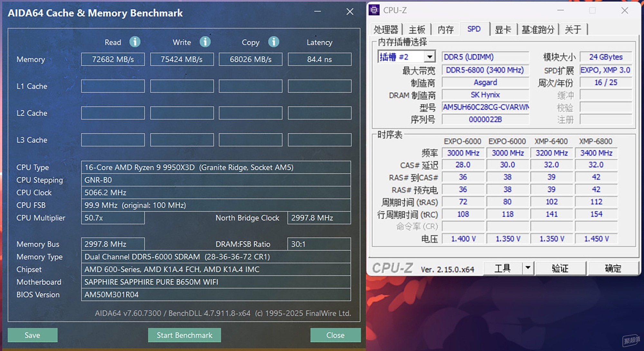Screen dimensions: 644x351
Task: Click the CPU Type field showing Ryzen 9 9950X3D
Action: pyautogui.click(x=216, y=167)
